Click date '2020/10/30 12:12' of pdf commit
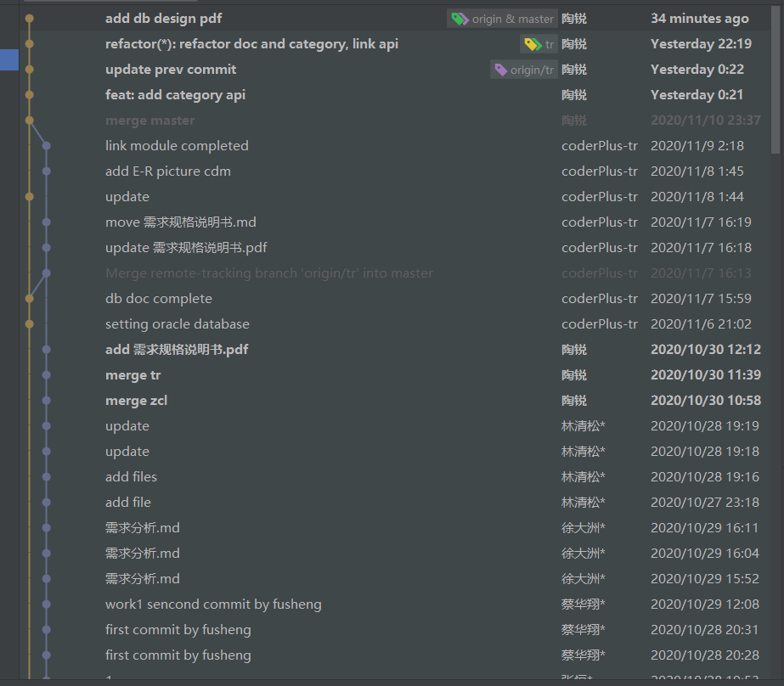 [705, 350]
